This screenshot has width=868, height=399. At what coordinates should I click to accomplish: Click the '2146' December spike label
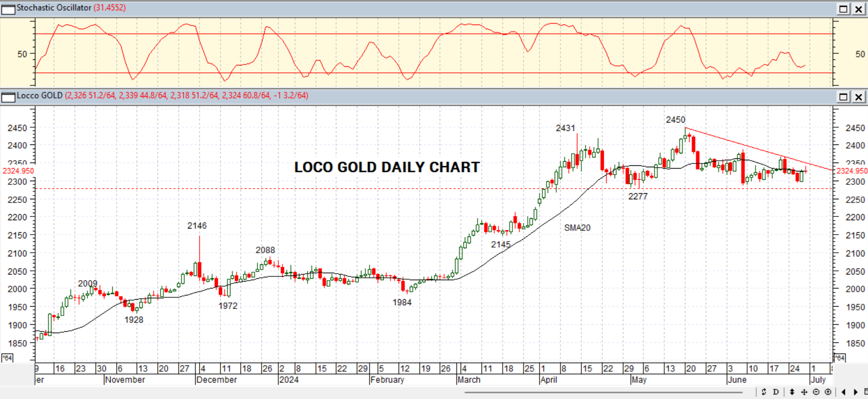(197, 226)
